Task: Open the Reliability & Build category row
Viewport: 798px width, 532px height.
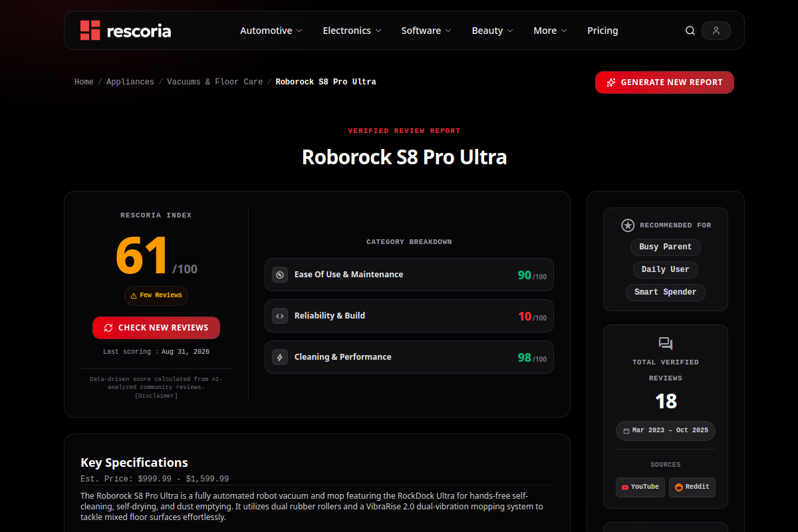Action: click(x=409, y=316)
